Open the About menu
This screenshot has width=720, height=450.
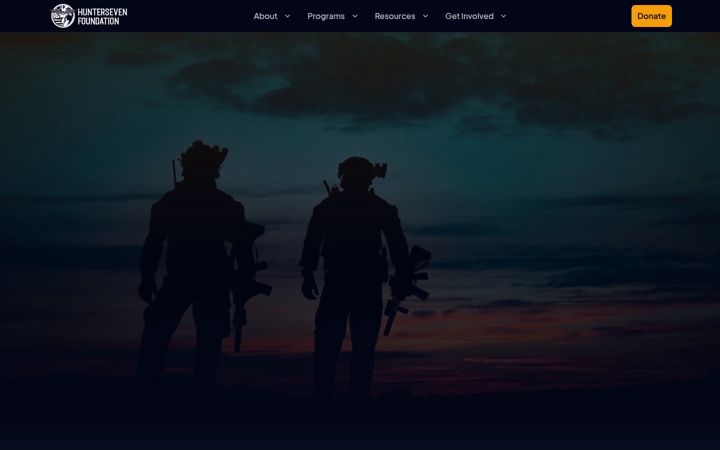pyautogui.click(x=265, y=16)
